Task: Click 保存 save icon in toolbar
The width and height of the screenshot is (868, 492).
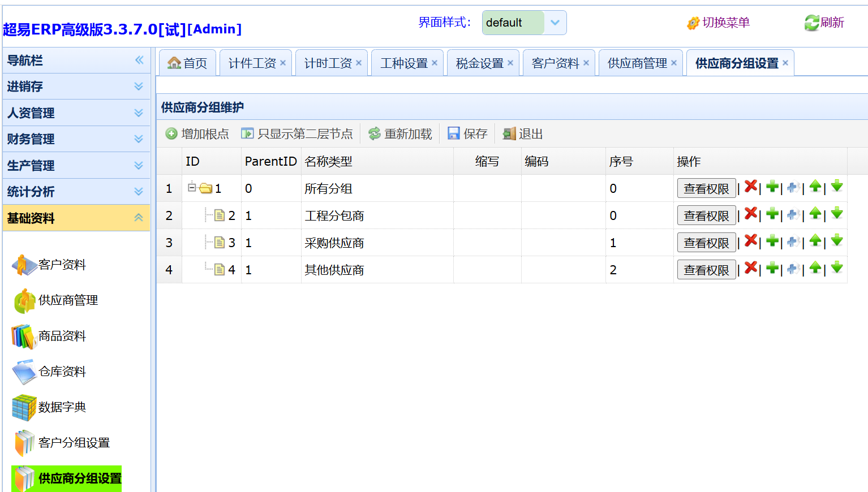Action: [454, 133]
